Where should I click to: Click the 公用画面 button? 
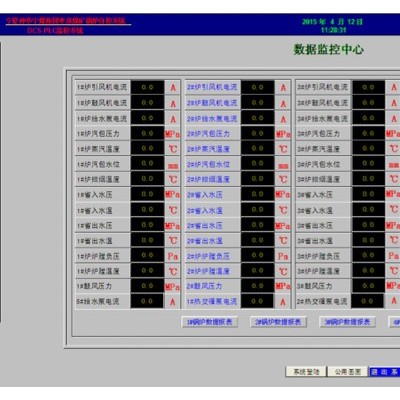[x=348, y=372]
